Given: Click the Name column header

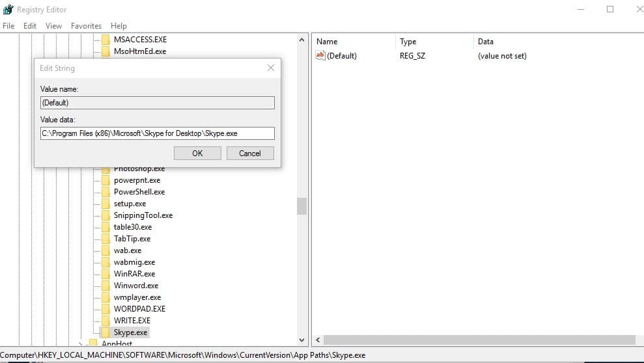Looking at the screenshot, I should point(327,42).
